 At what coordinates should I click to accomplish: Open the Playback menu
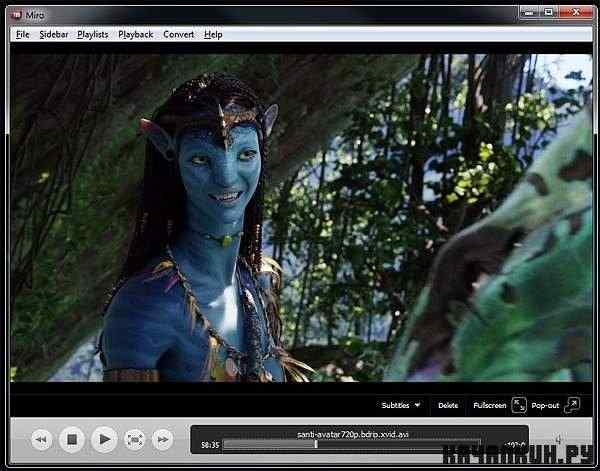tap(136, 35)
